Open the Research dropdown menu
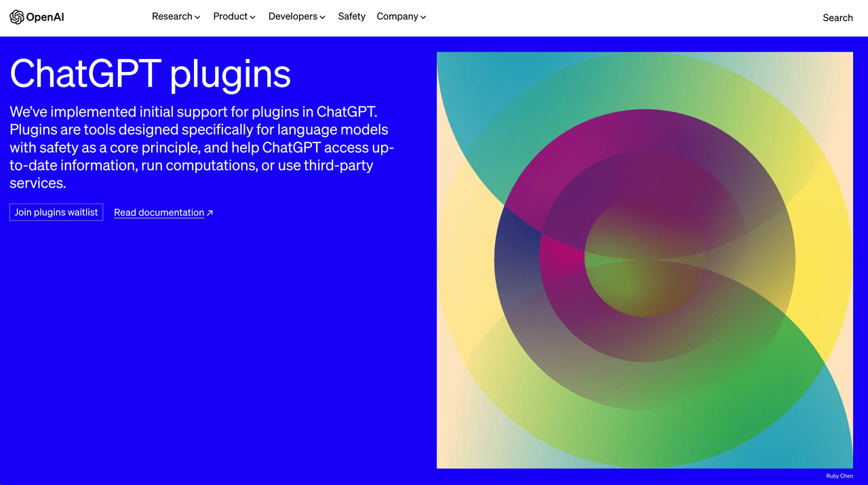 pos(176,16)
